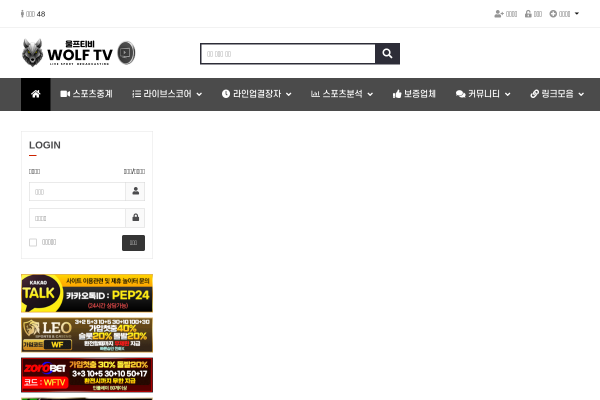Open the Kakao Talk PEP24 banner
This screenshot has height=400, width=600.
(x=87, y=293)
